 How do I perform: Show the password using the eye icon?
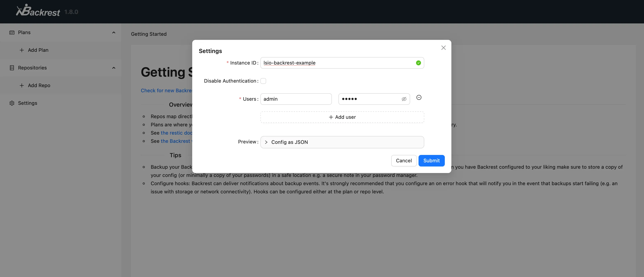click(x=404, y=99)
